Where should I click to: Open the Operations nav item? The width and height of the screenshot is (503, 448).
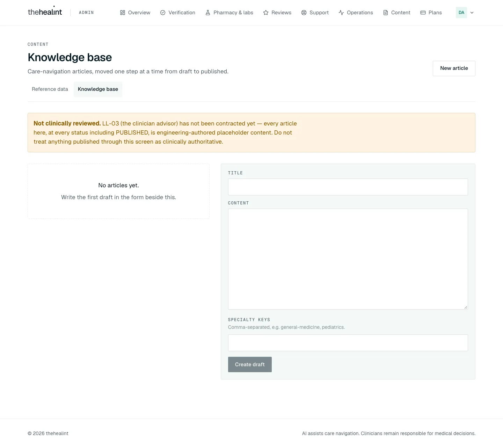[x=356, y=13]
